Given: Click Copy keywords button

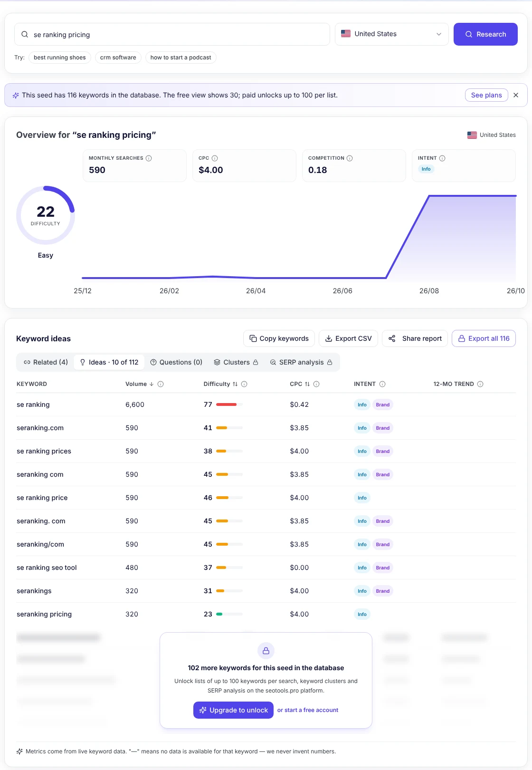Looking at the screenshot, I should tap(279, 338).
